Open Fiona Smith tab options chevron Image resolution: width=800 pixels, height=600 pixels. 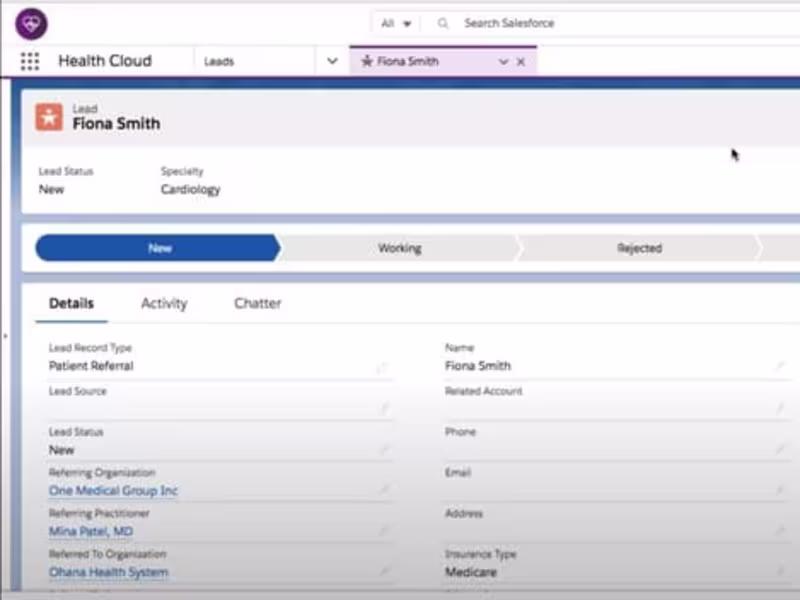503,62
